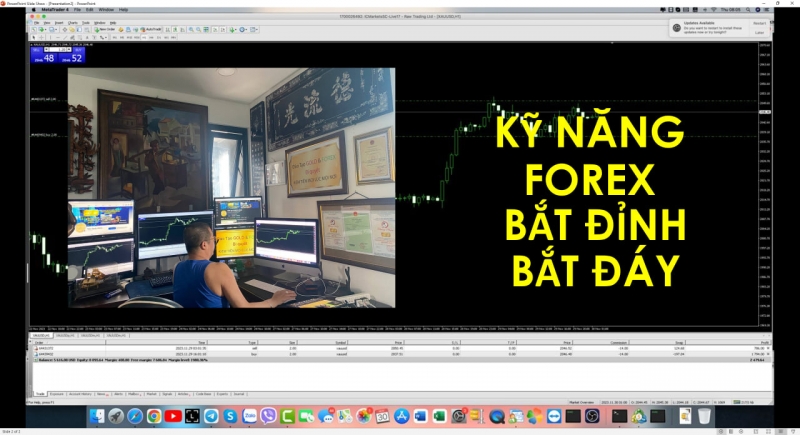The width and height of the screenshot is (800, 435).
Task: Select the vertical line drawing tool
Action: (x=51, y=38)
